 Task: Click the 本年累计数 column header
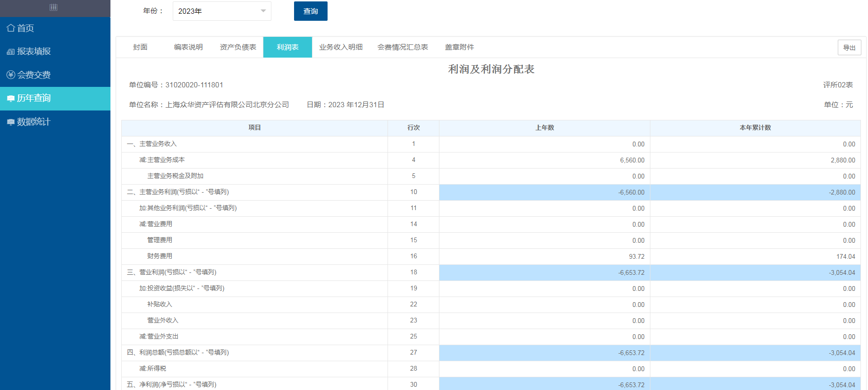[755, 128]
